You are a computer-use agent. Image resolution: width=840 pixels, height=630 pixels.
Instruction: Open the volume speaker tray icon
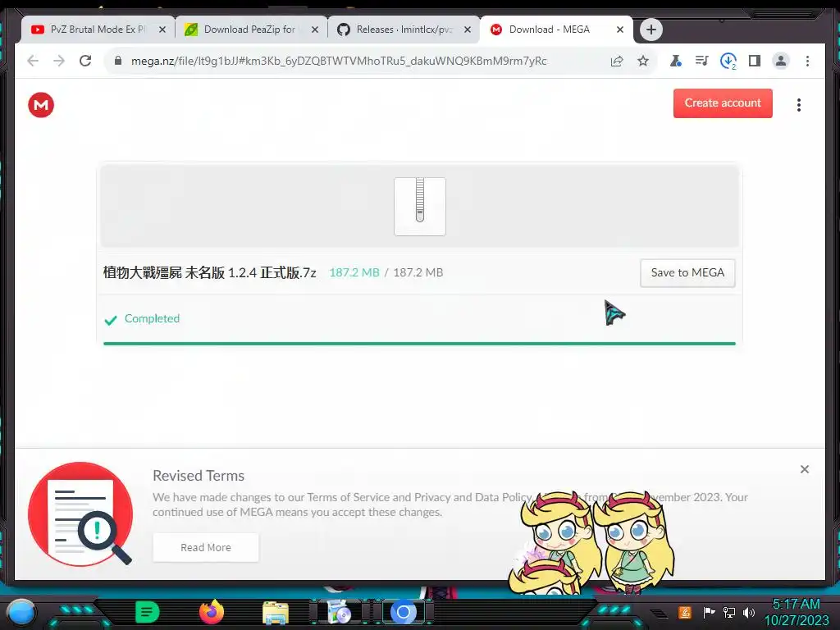[749, 612]
